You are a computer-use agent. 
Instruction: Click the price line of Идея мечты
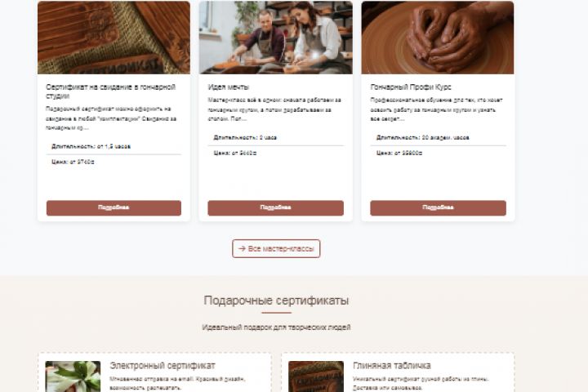235,153
